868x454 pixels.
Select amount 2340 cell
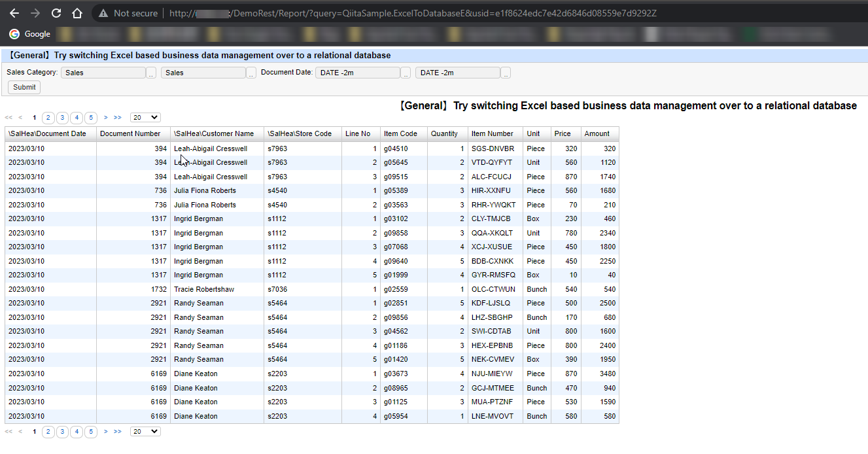[600, 233]
